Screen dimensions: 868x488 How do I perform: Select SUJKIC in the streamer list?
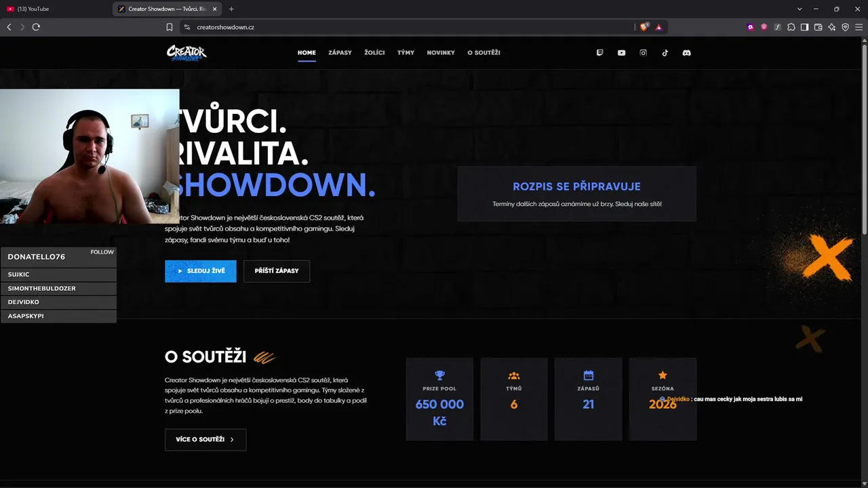(58, 274)
